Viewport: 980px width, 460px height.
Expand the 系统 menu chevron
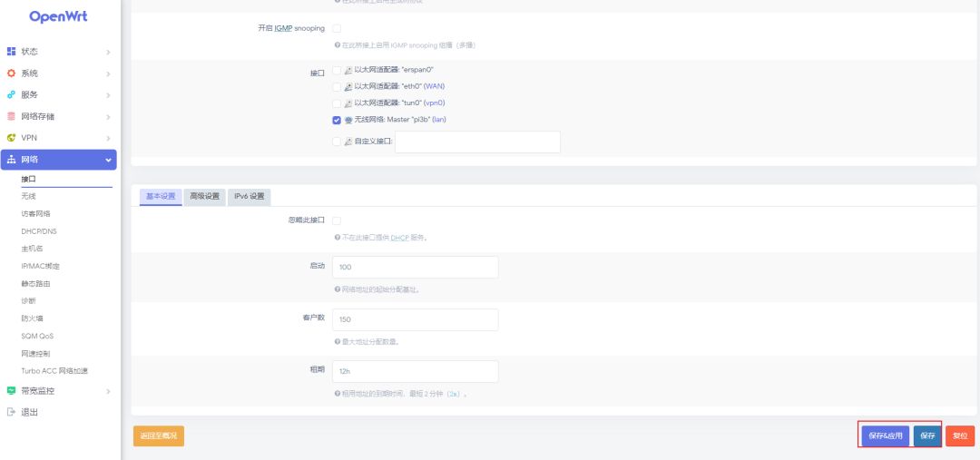point(108,73)
